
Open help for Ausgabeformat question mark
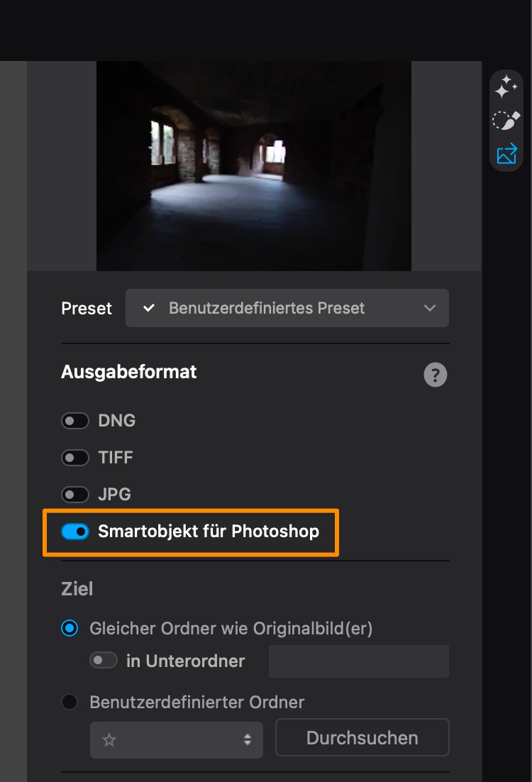point(436,375)
